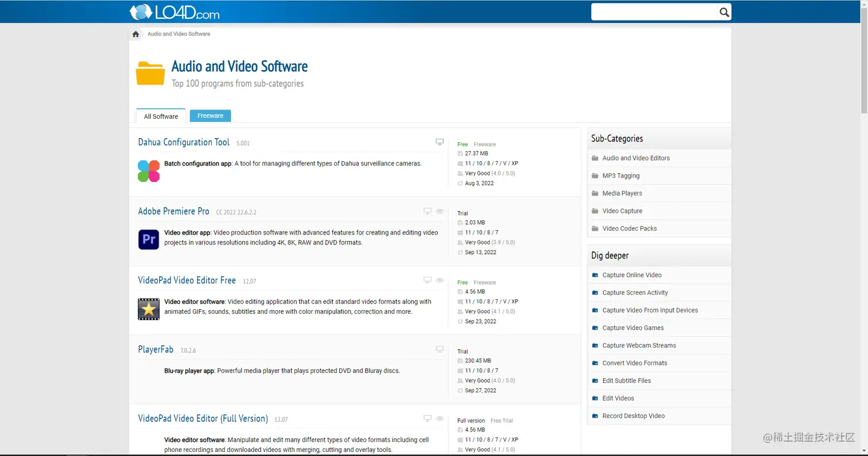The width and height of the screenshot is (868, 456).
Task: Open the Media Players sub-category
Action: 622,193
